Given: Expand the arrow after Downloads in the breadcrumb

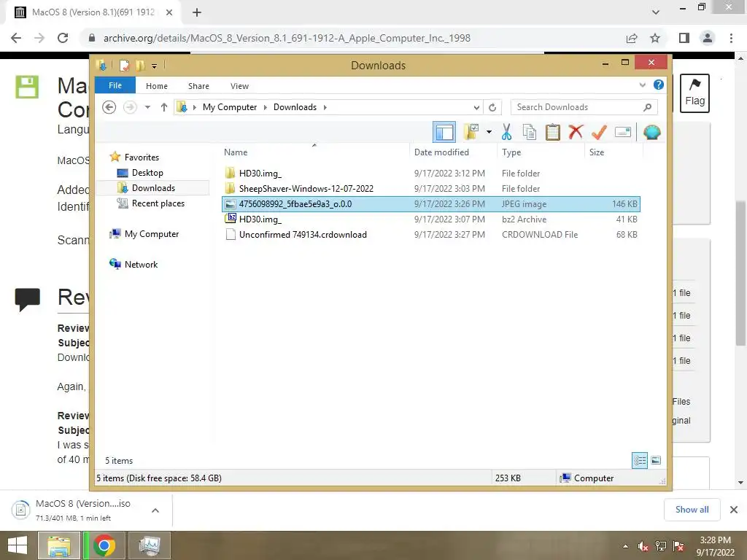Looking at the screenshot, I should [325, 107].
